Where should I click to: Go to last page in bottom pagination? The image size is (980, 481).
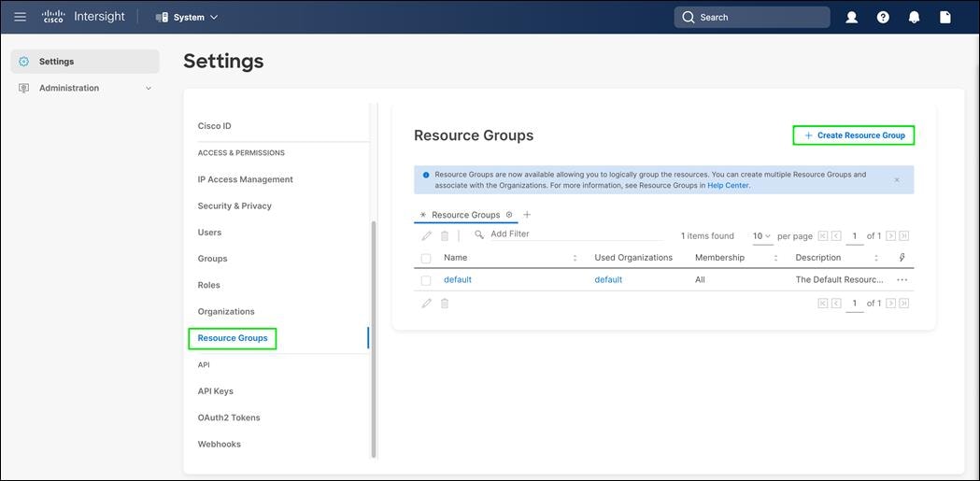pos(903,304)
